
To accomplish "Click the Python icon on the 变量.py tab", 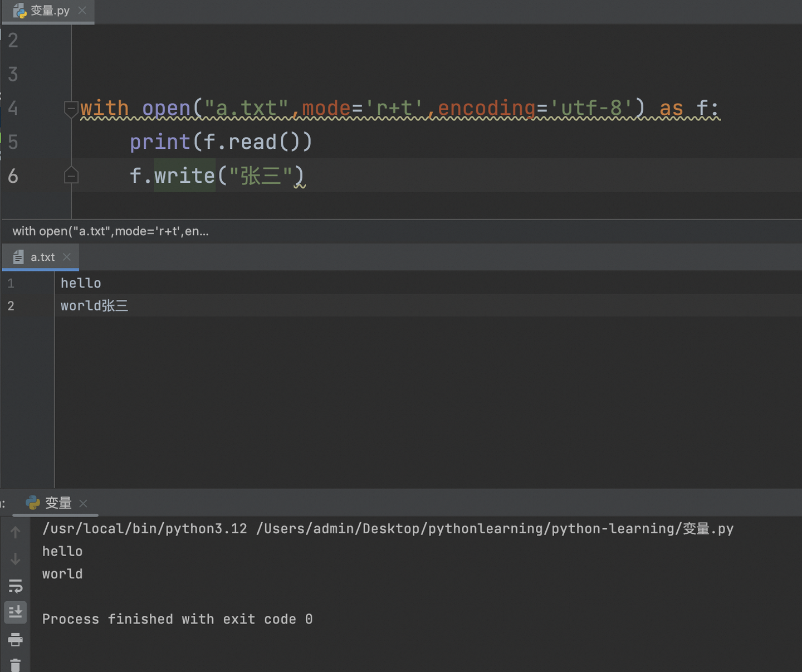I will pos(19,10).
